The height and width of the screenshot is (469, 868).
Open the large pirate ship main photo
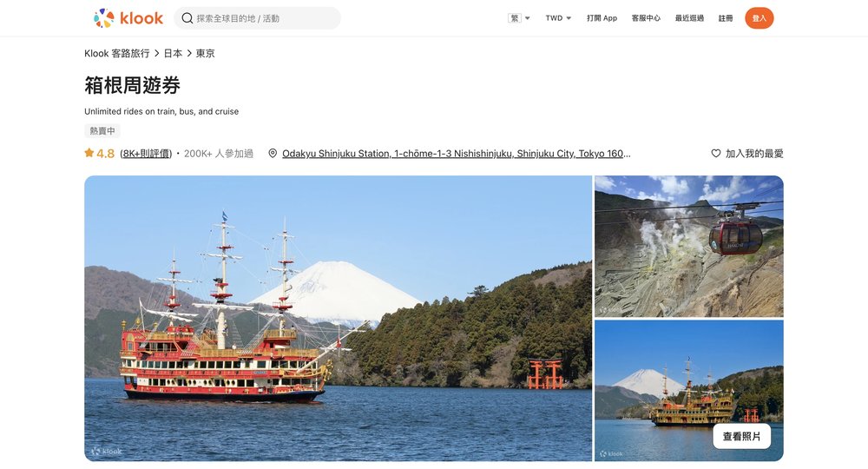[x=338, y=319]
